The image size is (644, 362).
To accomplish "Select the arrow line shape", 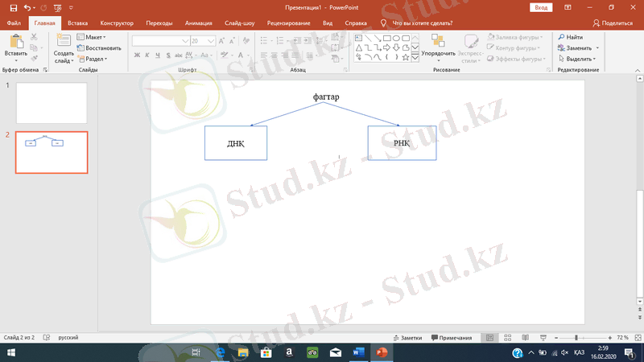I will [x=377, y=38].
